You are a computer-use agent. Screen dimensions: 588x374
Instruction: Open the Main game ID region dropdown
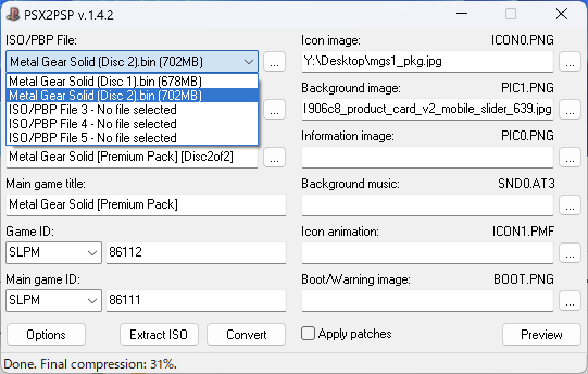click(x=91, y=301)
